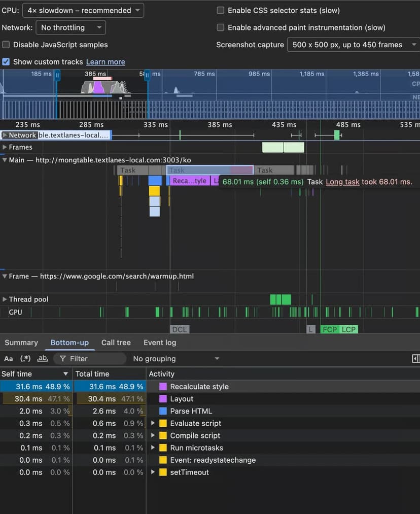Toggle match case filter (Aa) icon
Viewport: 420px width, 514px height.
pyautogui.click(x=9, y=359)
